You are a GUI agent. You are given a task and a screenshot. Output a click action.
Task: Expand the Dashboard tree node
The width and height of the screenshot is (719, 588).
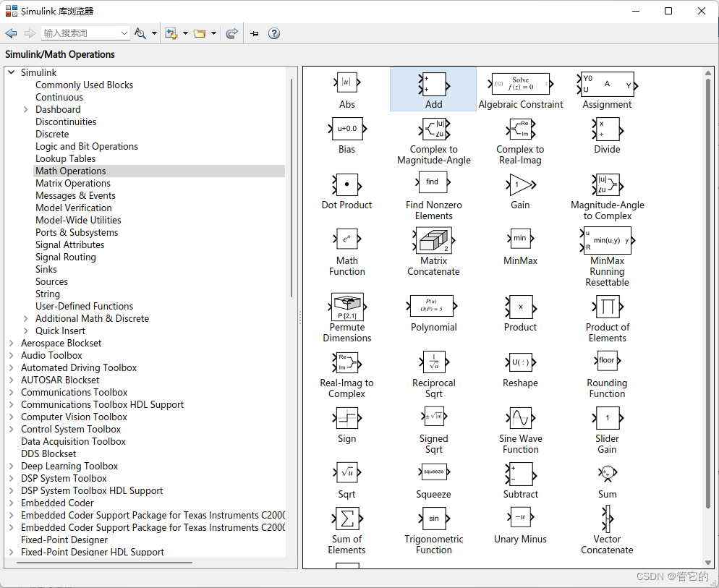click(26, 110)
